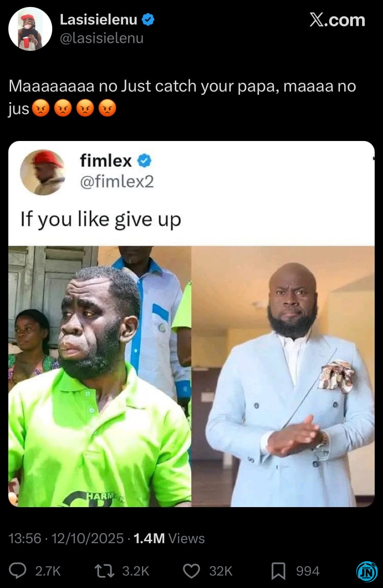Image resolution: width=383 pixels, height=588 pixels.
Task: Click the fimlex display name
Action: pyautogui.click(x=106, y=161)
